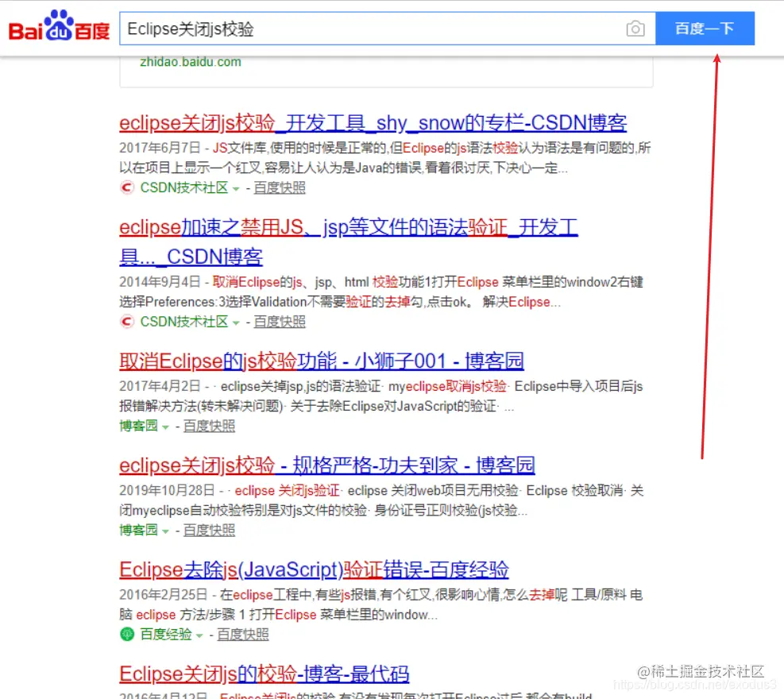Open 百度快照 of the first result

(279, 188)
